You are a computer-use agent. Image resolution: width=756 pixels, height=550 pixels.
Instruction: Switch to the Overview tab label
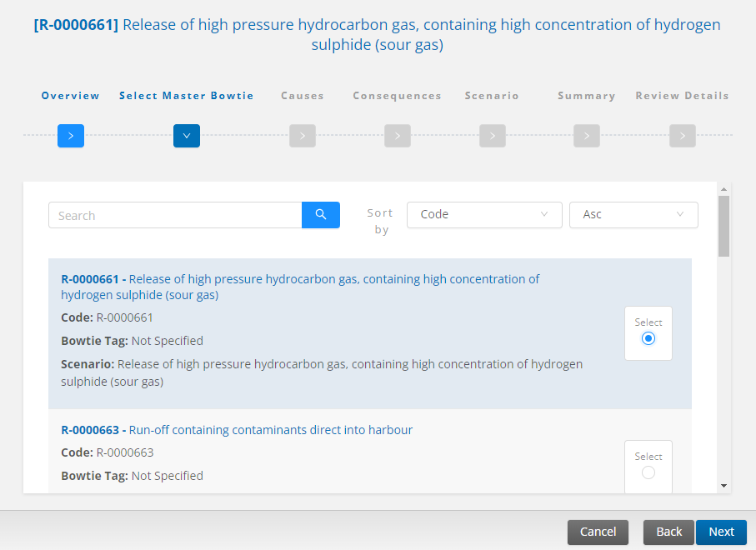70,96
